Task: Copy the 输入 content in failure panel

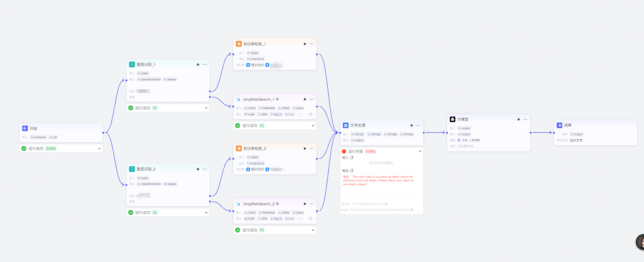Action: (x=352, y=158)
